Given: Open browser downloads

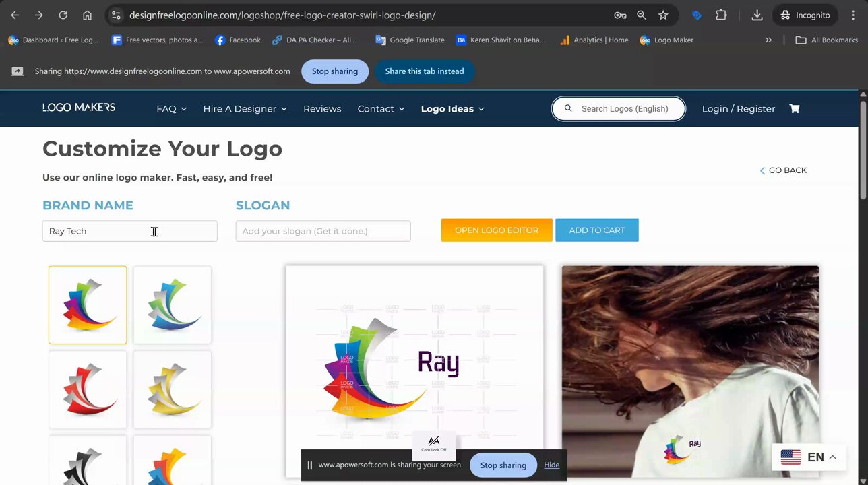Looking at the screenshot, I should [x=757, y=15].
